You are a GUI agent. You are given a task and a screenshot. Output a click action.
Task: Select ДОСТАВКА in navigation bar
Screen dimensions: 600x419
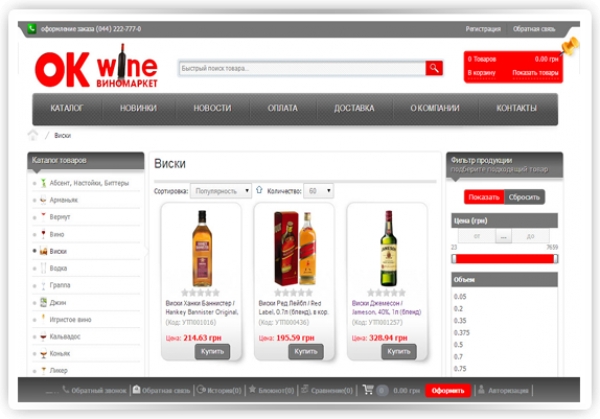point(354,108)
